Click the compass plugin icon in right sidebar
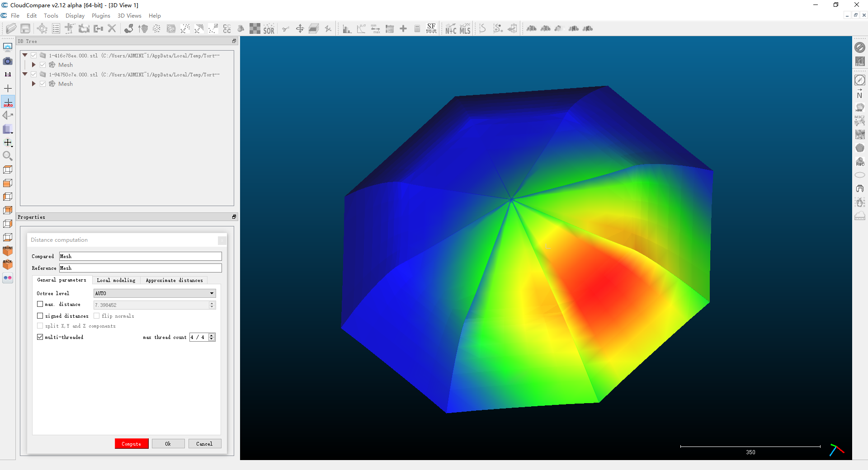Image resolution: width=868 pixels, height=470 pixels. (859, 80)
